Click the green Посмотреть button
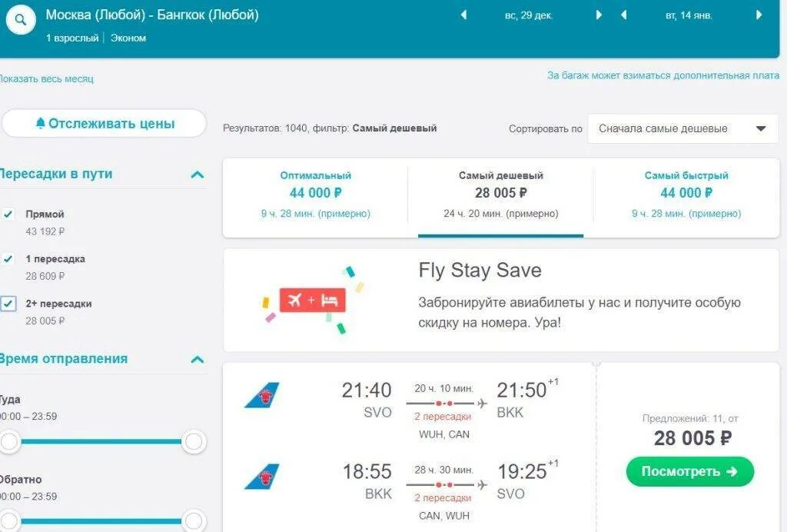Screen dimensions: 787x532 click(689, 471)
